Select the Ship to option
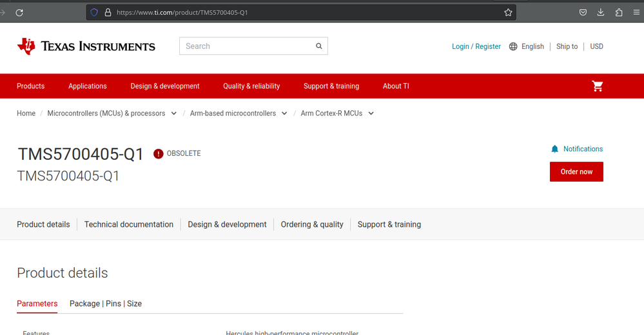The width and height of the screenshot is (644, 335). pyautogui.click(x=567, y=46)
